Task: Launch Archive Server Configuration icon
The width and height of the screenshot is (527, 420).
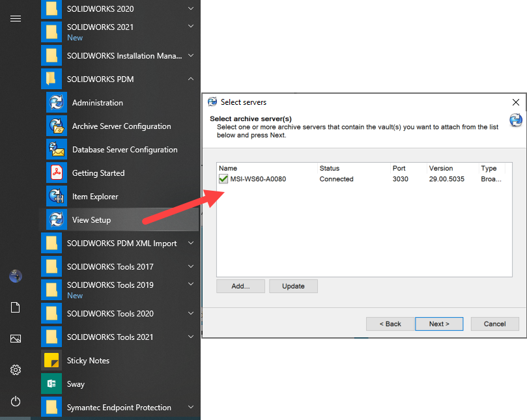Action: tap(57, 126)
